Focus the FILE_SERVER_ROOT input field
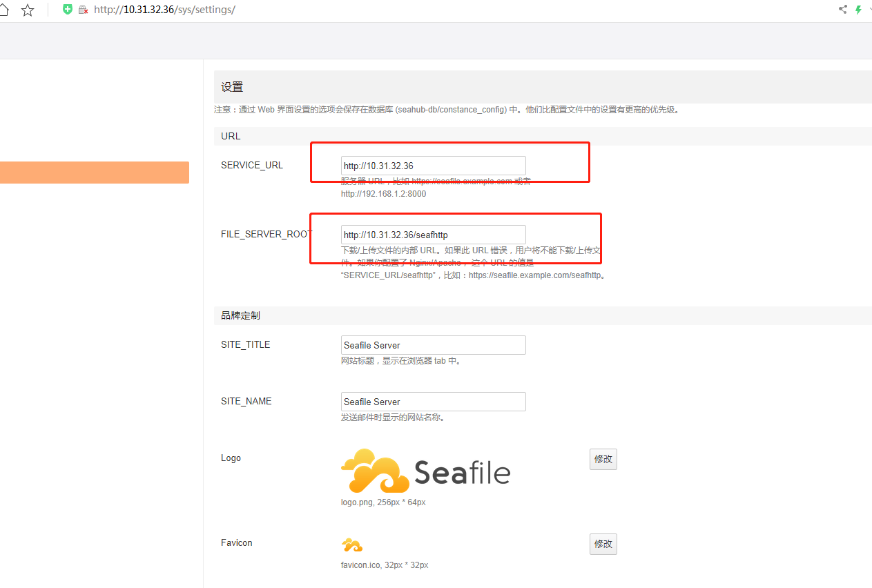This screenshot has width=872, height=588. click(x=433, y=235)
